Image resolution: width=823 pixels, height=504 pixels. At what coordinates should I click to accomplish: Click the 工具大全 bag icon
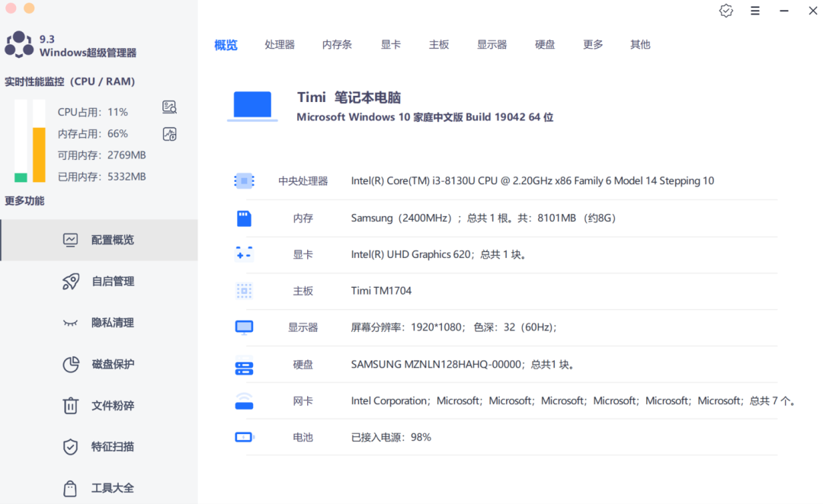coord(70,488)
